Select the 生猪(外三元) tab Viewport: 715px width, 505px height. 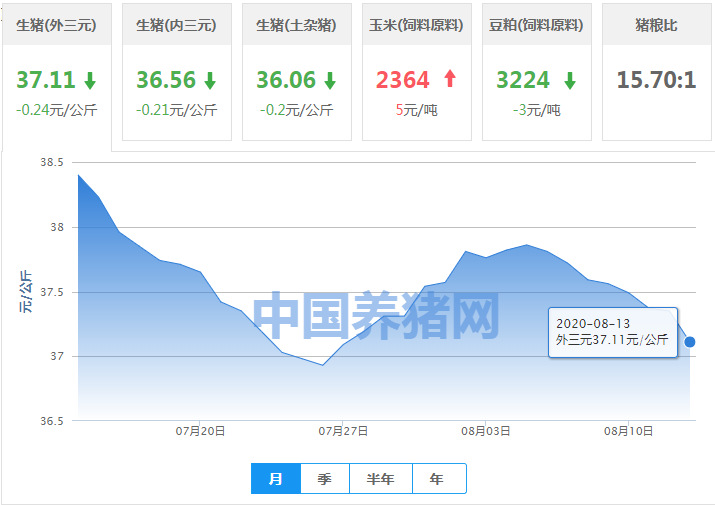(57, 25)
